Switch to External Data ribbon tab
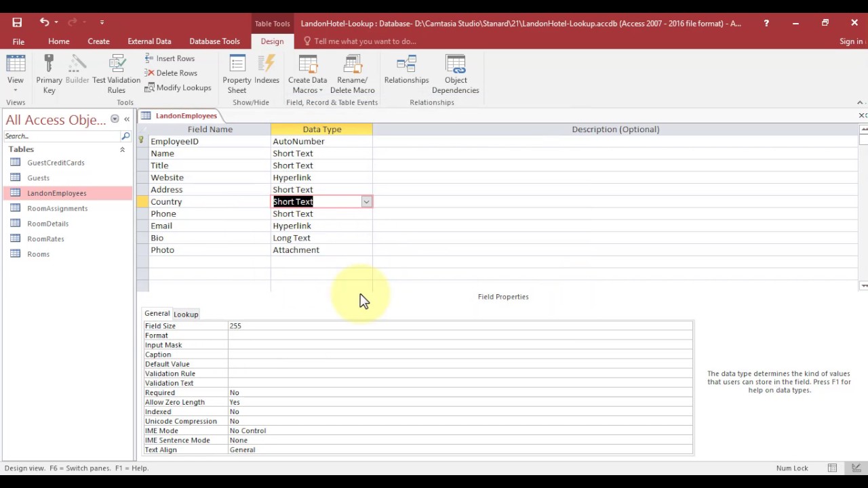This screenshot has width=868, height=488. click(149, 41)
